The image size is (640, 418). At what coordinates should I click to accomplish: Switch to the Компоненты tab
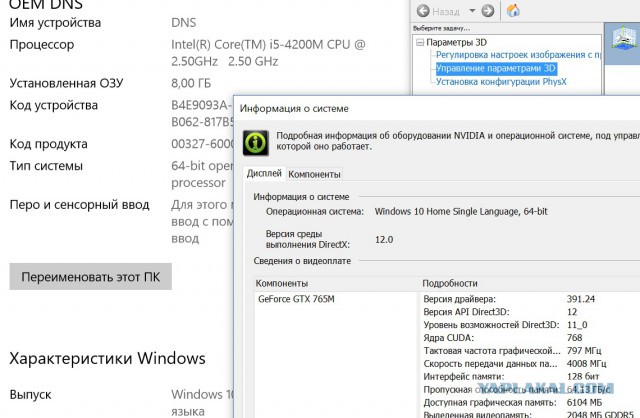314,174
